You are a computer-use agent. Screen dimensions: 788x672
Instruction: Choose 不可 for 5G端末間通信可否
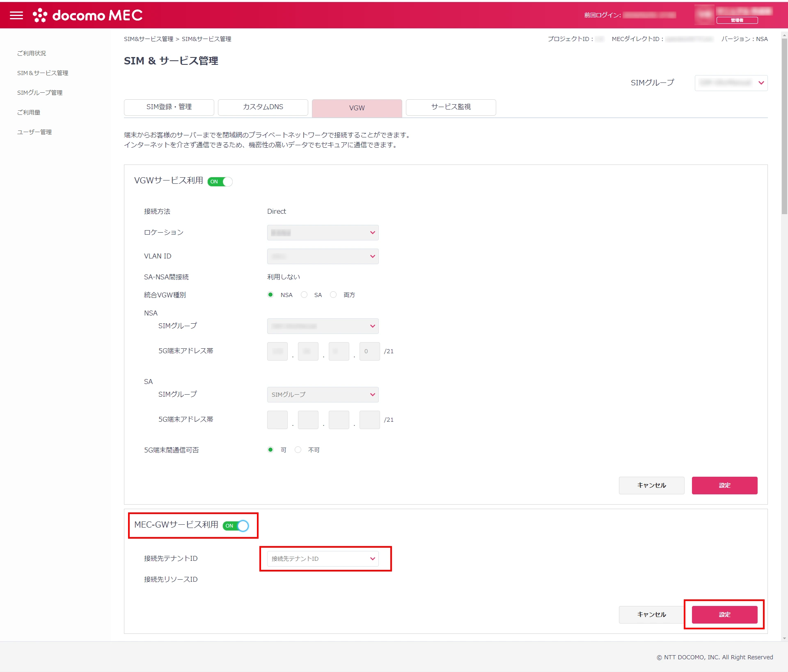[x=298, y=450]
